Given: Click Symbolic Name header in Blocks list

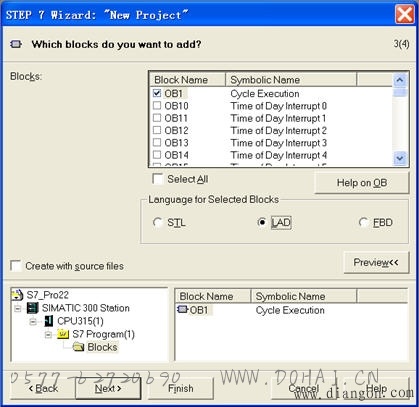Looking at the screenshot, I should tap(291, 80).
